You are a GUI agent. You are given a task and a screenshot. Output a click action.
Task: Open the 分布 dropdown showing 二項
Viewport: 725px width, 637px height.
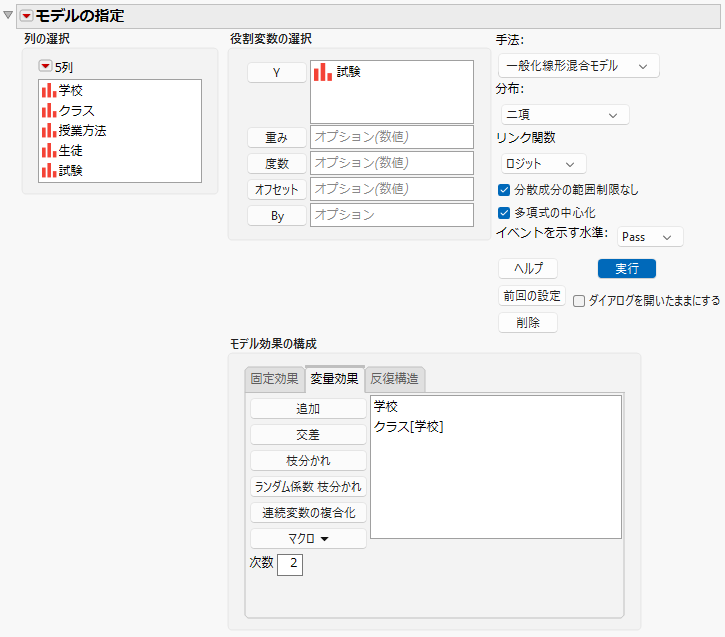click(565, 115)
